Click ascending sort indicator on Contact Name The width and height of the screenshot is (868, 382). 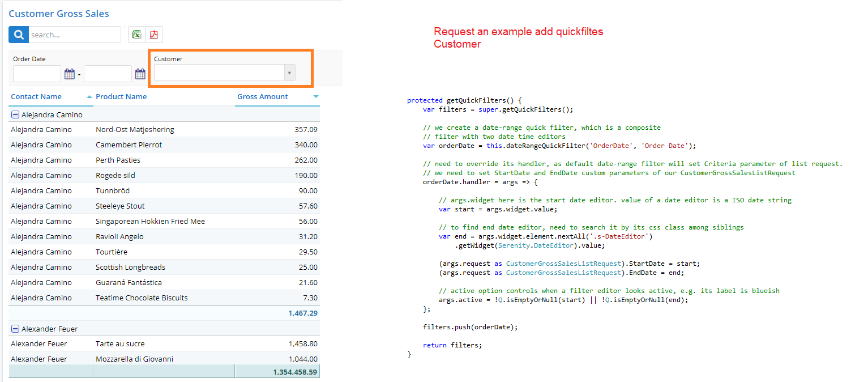(x=89, y=96)
